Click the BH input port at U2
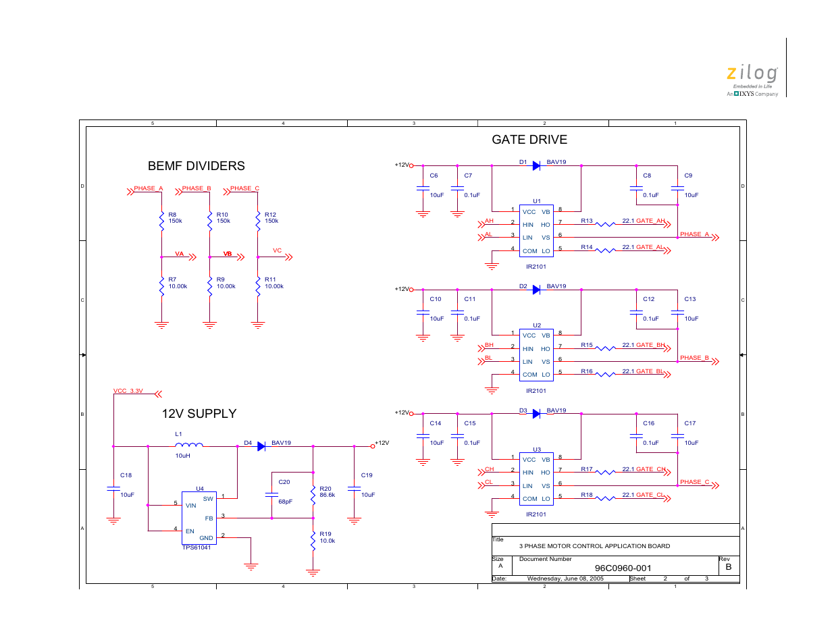The width and height of the screenshot is (834, 644). [x=486, y=346]
